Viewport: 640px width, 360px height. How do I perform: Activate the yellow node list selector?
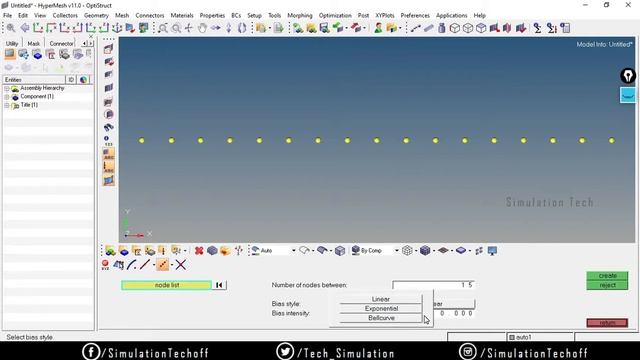[167, 285]
